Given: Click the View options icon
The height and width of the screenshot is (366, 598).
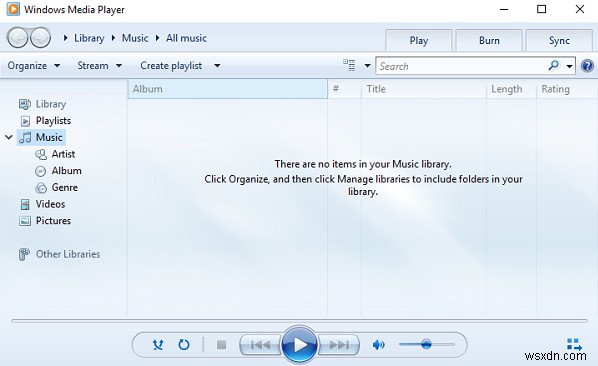Looking at the screenshot, I should pyautogui.click(x=349, y=66).
